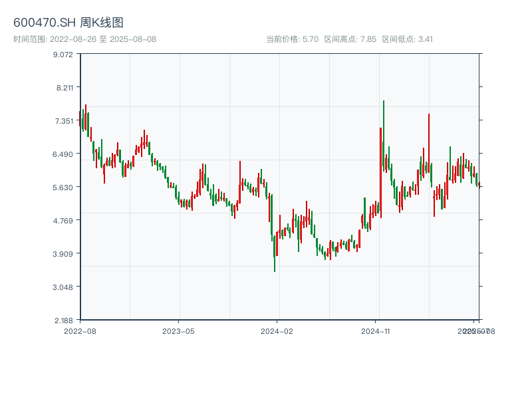
Task: Click the current price label 当前价格: 5.70
Action: coord(293,39)
